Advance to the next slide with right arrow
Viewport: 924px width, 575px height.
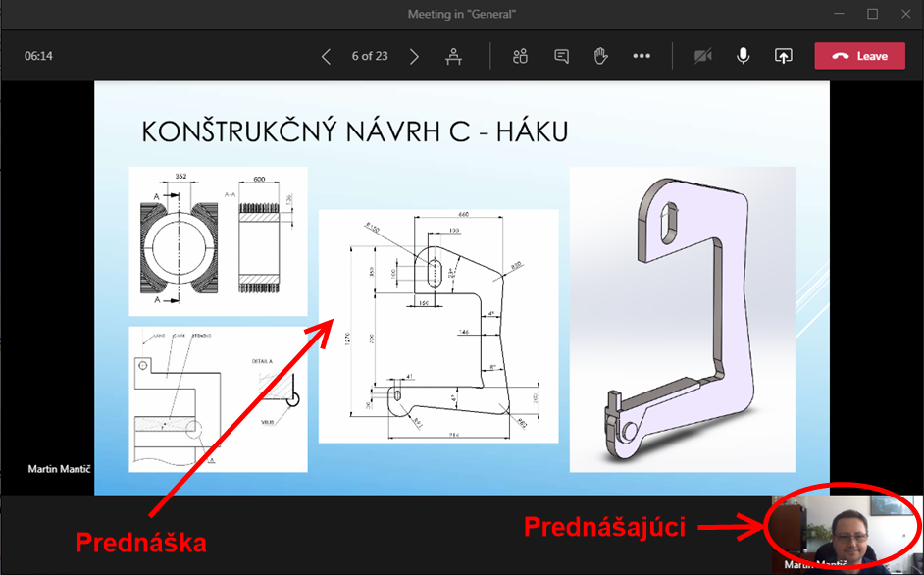pos(414,57)
